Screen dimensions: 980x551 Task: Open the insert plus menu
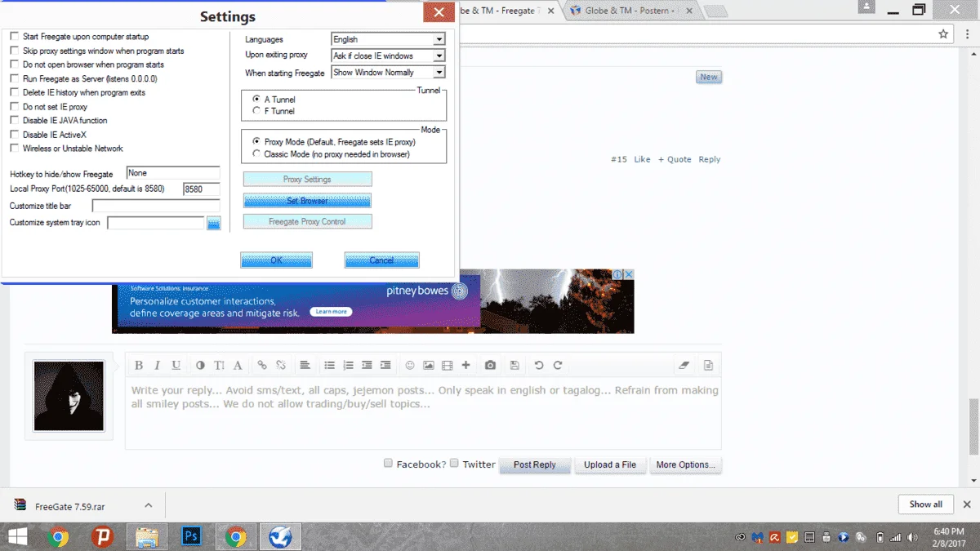click(x=465, y=365)
